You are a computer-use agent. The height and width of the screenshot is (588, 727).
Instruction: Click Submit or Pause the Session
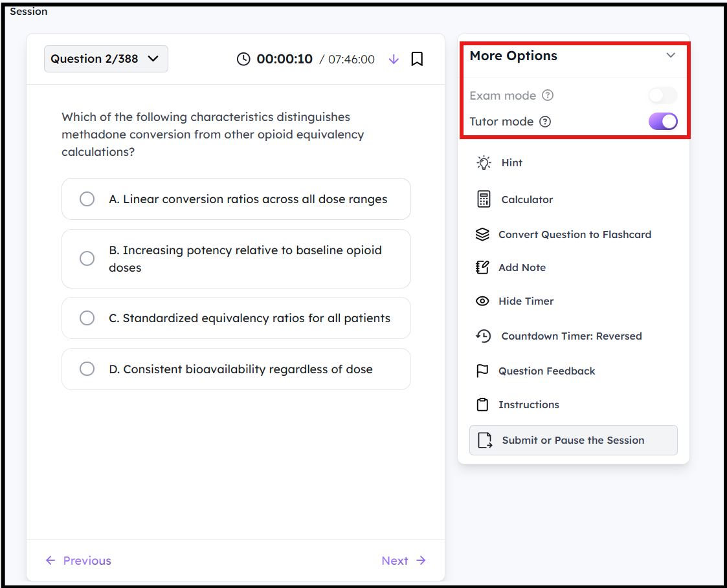(x=573, y=440)
